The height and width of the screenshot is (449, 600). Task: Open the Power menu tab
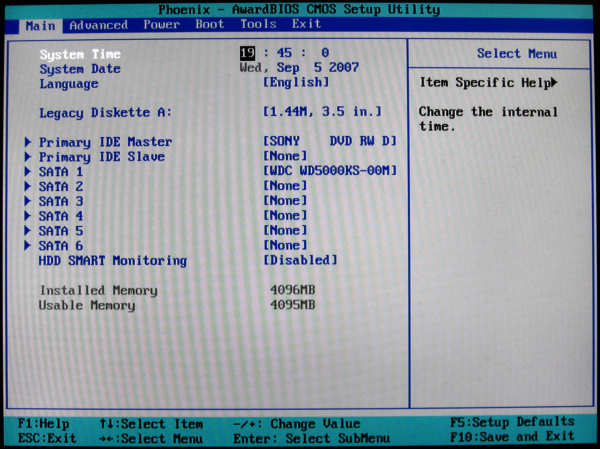pos(161,25)
